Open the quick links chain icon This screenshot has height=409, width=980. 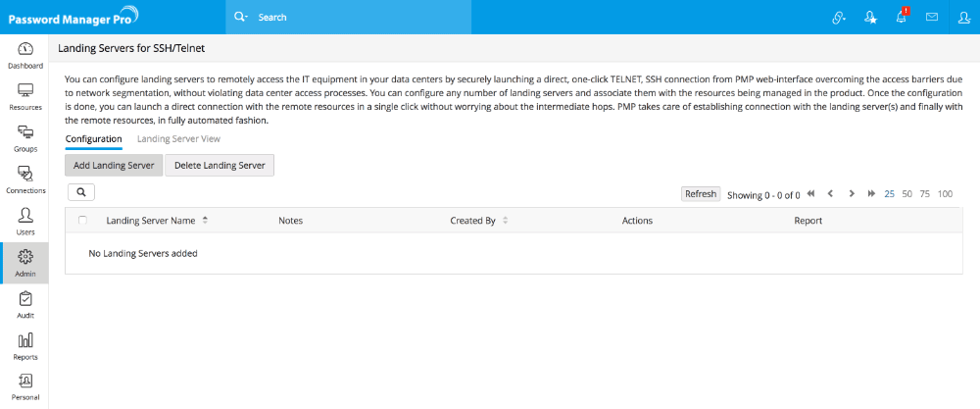pyautogui.click(x=838, y=18)
